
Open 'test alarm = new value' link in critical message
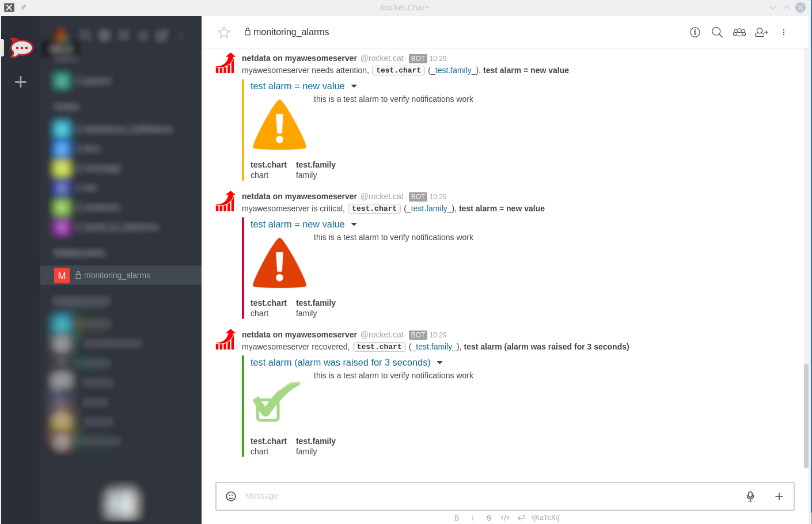click(297, 224)
